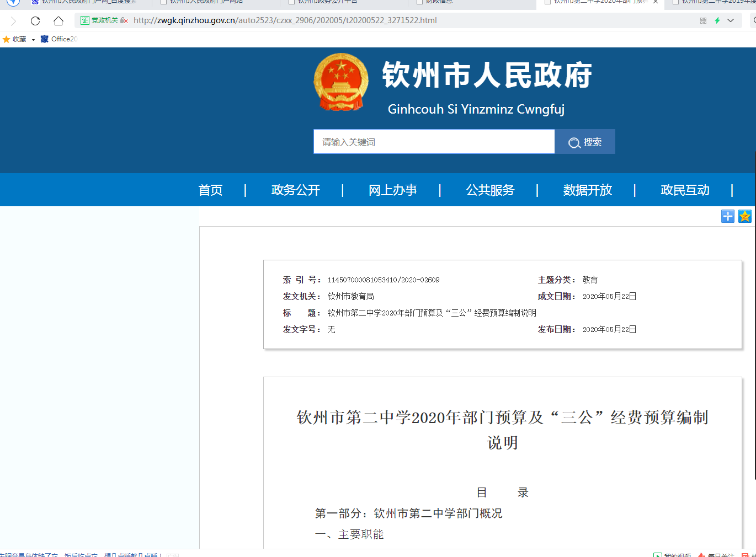Click the blue share plus icon on the page

pos(727,216)
